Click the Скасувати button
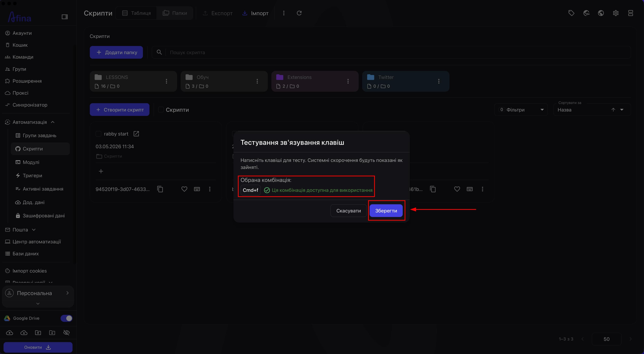Viewport: 644px width, 354px height. click(348, 211)
